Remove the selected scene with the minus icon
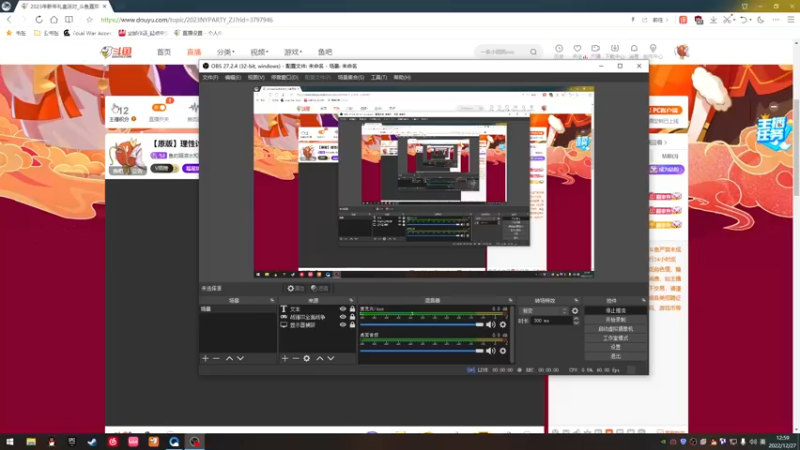Screen dimensions: 800x450 216,358
